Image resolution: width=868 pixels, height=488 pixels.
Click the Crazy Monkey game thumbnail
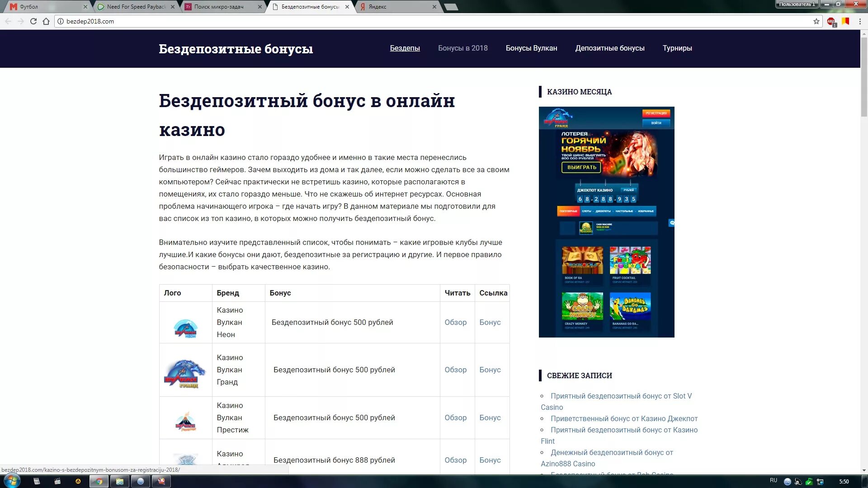point(583,305)
